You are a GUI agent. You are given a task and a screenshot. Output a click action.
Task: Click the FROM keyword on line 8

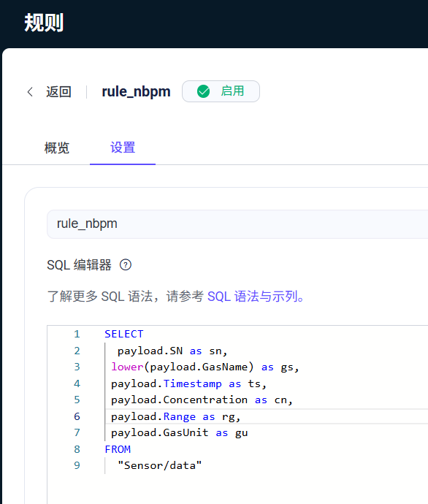(118, 449)
